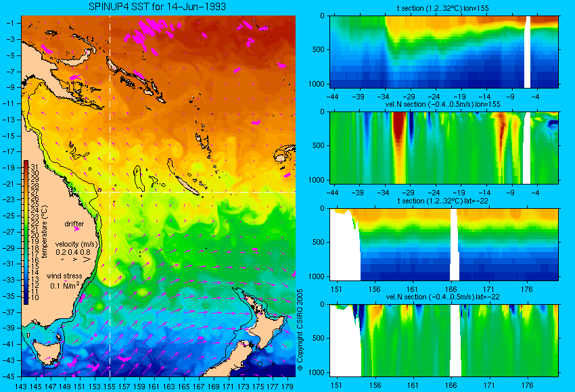
Task: Click the 176 longitude tick on the lat=-22 velocity section
Action: pos(527,385)
